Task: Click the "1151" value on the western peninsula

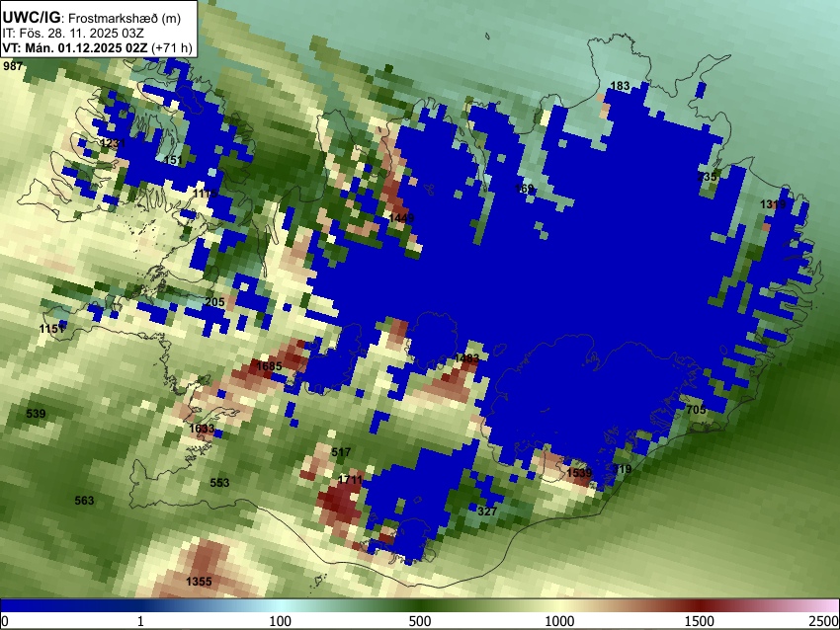Action: pyautogui.click(x=52, y=329)
